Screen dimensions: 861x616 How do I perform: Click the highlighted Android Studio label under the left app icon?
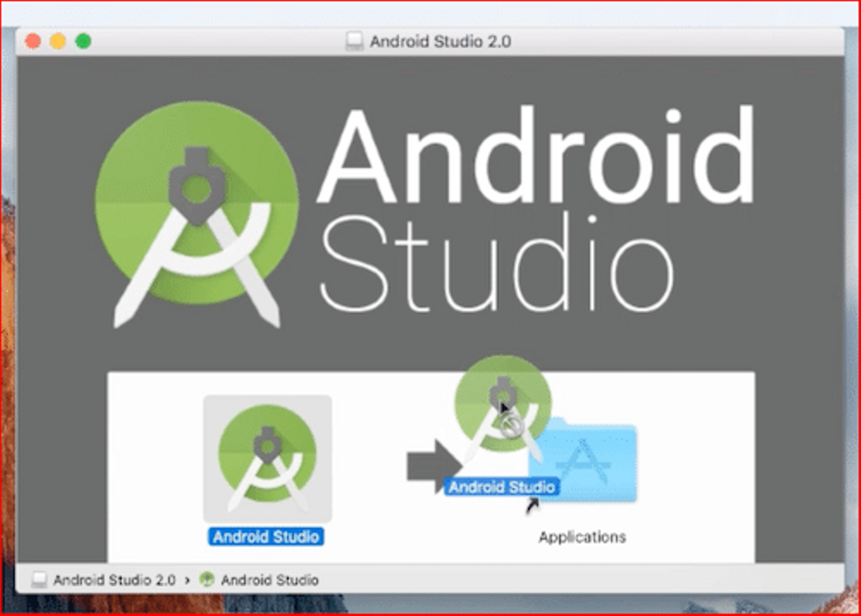(266, 537)
